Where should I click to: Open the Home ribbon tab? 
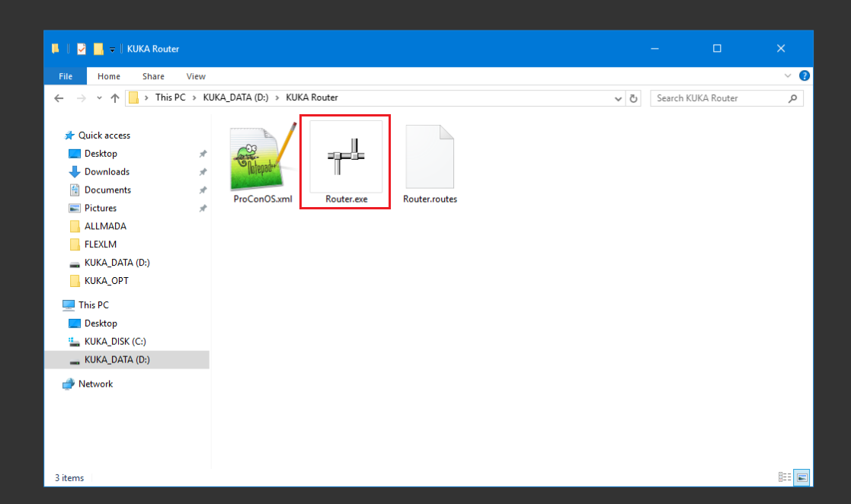coord(109,76)
